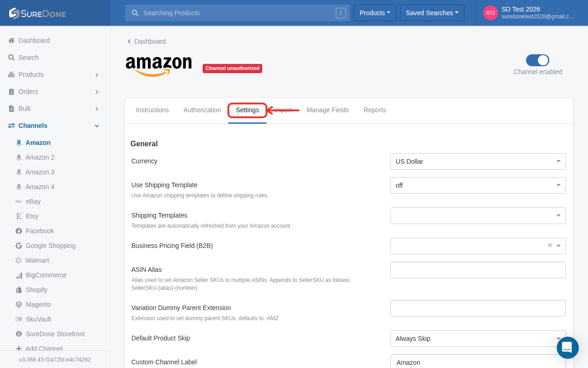Click the Facebook channel icon
This screenshot has height=368, width=588.
[19, 231]
